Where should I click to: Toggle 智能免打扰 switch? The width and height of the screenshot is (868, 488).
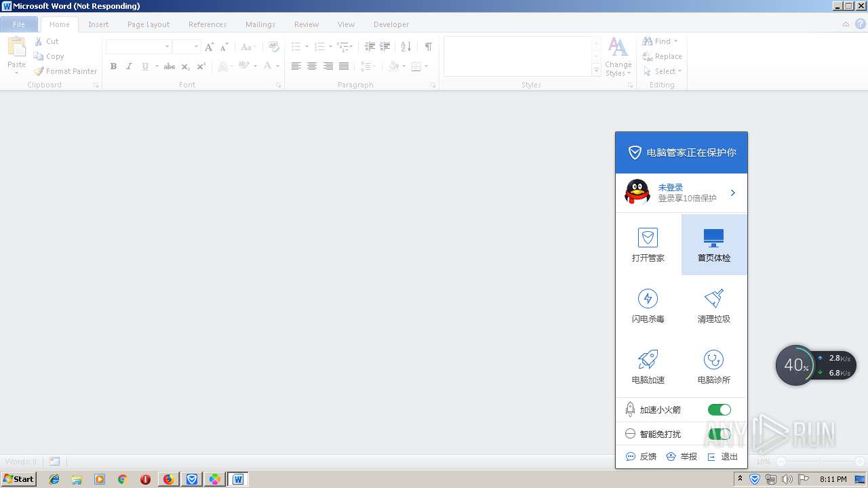[719, 434]
